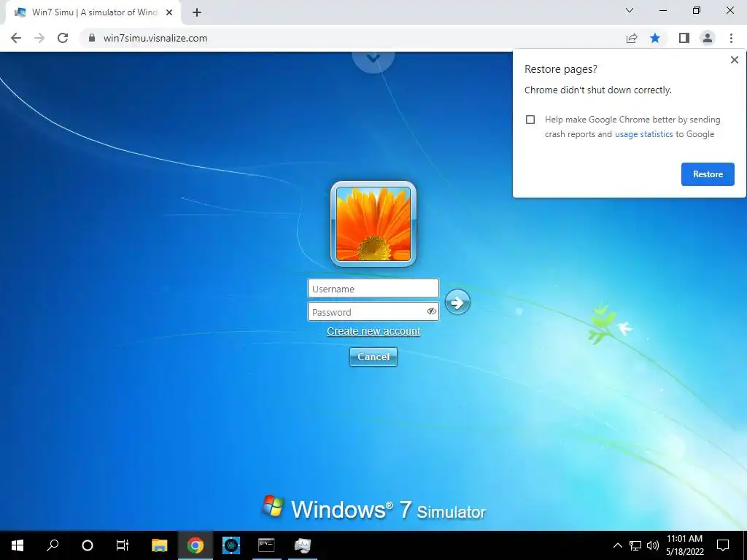The image size is (747, 560).
Task: Open the tab search dropdown arrow
Action: click(630, 10)
